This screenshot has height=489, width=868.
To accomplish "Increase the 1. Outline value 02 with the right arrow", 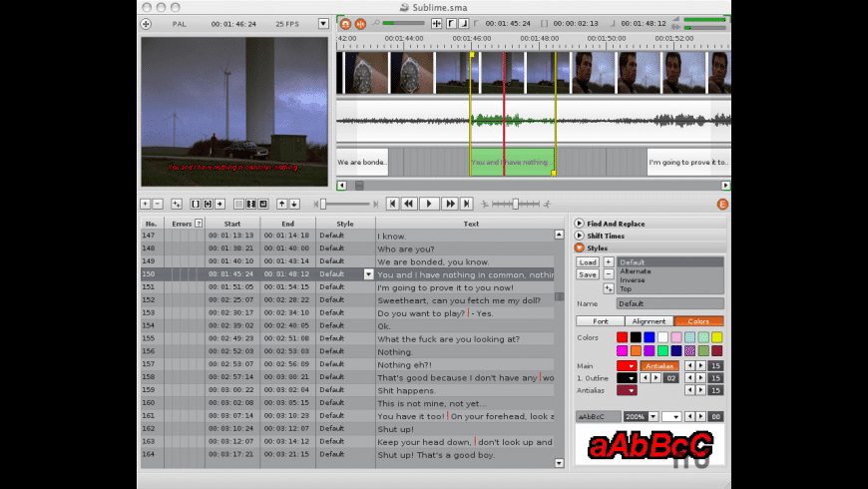I will coord(655,378).
